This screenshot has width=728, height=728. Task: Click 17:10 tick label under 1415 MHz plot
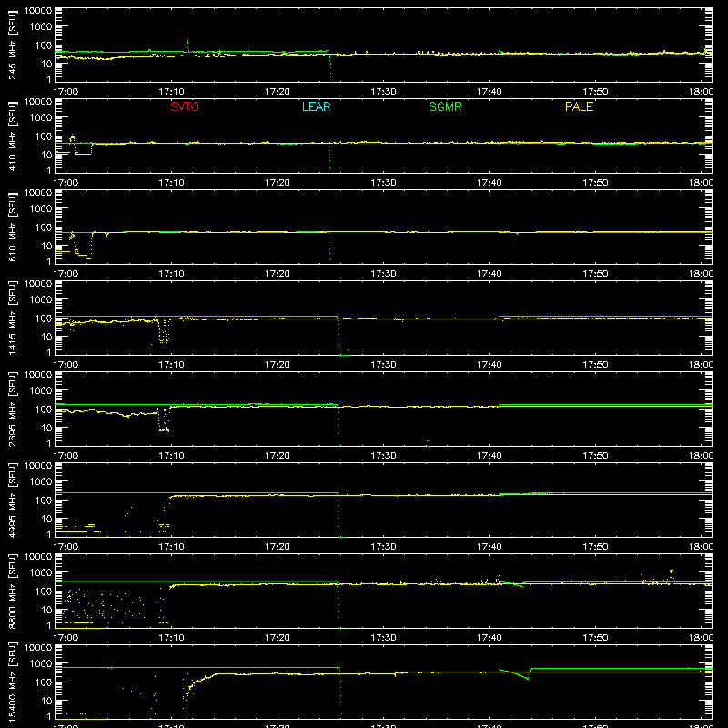click(x=171, y=365)
